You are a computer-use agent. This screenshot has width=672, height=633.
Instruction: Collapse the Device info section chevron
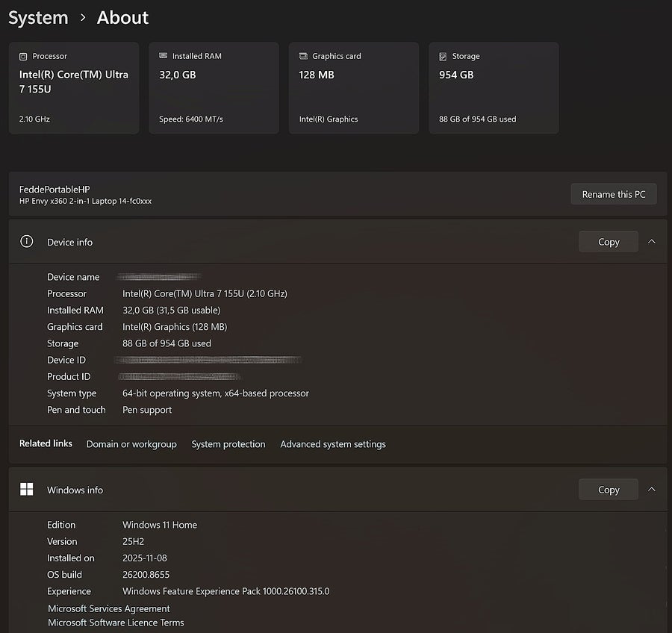click(651, 242)
